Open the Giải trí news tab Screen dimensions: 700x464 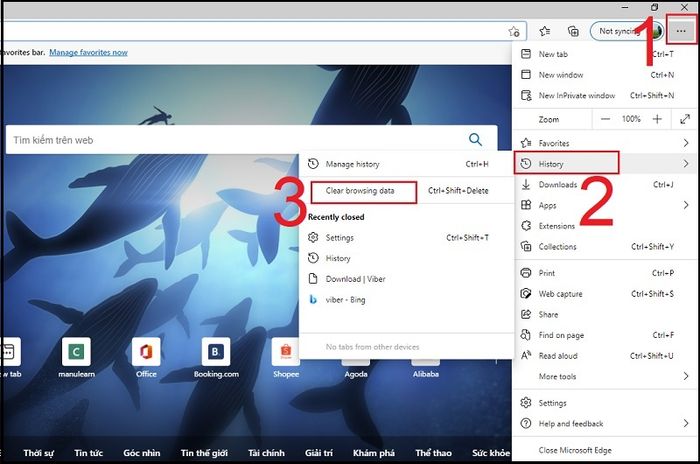pyautogui.click(x=319, y=453)
